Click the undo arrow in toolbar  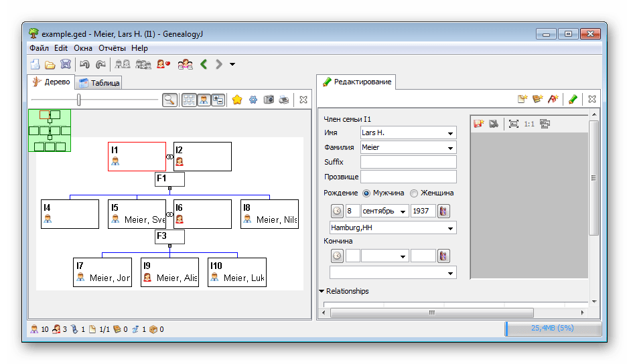[84, 64]
